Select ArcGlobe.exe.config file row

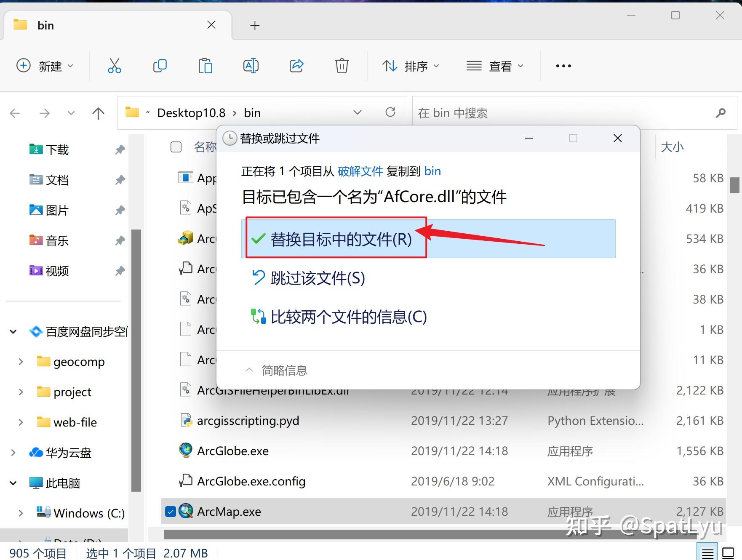(444, 481)
